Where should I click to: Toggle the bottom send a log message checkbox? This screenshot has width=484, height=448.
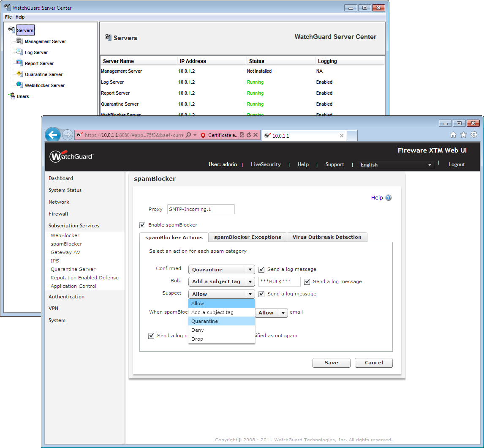click(x=151, y=336)
